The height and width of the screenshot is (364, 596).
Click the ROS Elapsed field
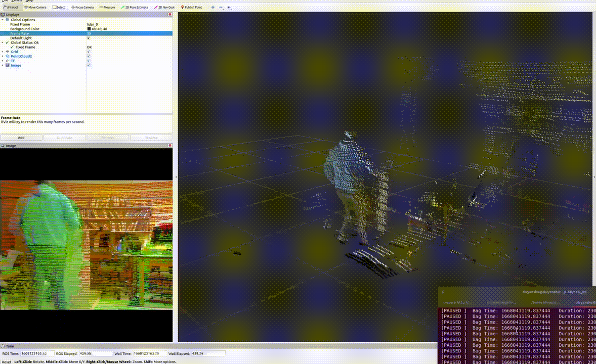pyautogui.click(x=96, y=353)
